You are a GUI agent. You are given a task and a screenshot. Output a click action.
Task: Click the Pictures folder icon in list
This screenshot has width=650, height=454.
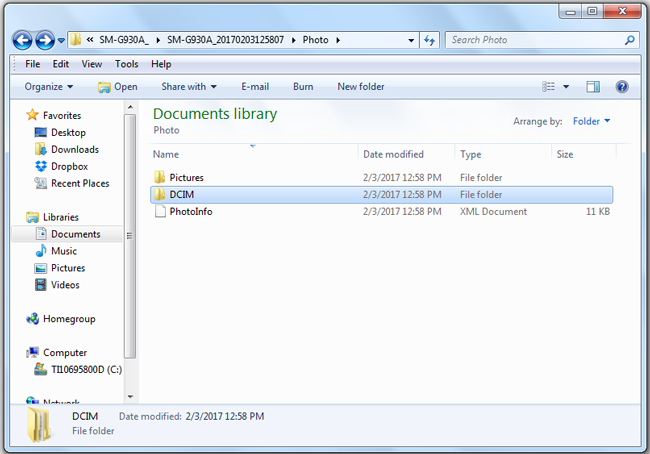coord(160,177)
